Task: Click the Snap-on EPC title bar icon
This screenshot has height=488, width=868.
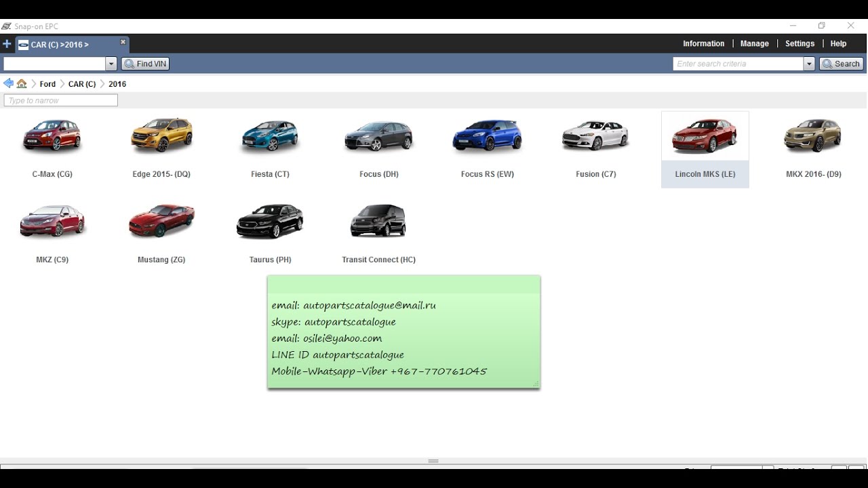Action: [6, 26]
